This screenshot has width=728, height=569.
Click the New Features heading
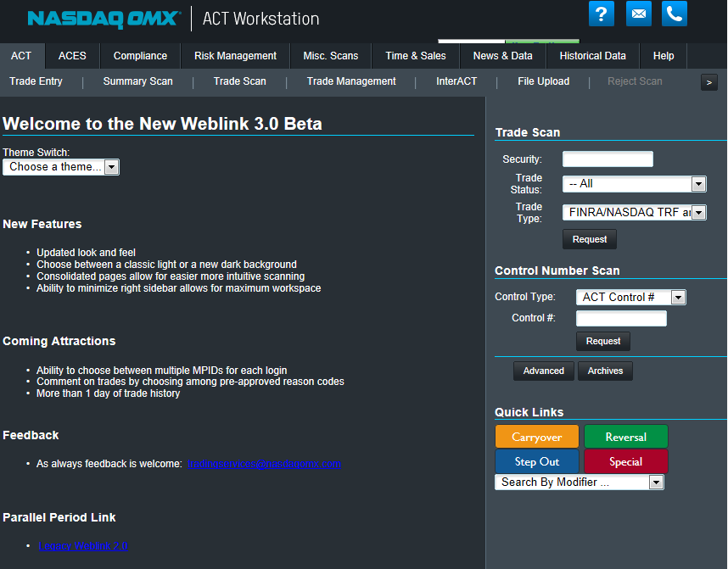click(x=42, y=224)
